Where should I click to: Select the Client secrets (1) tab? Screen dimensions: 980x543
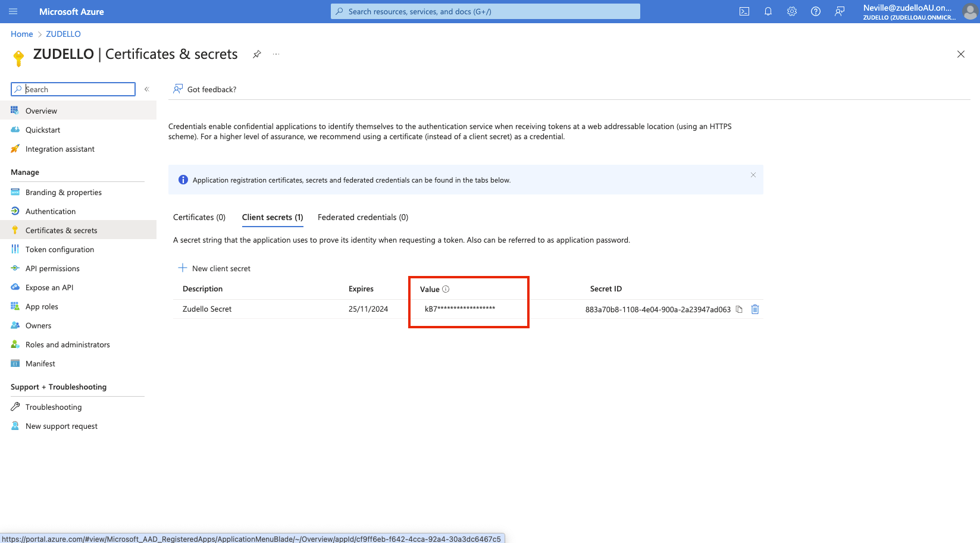tap(273, 217)
